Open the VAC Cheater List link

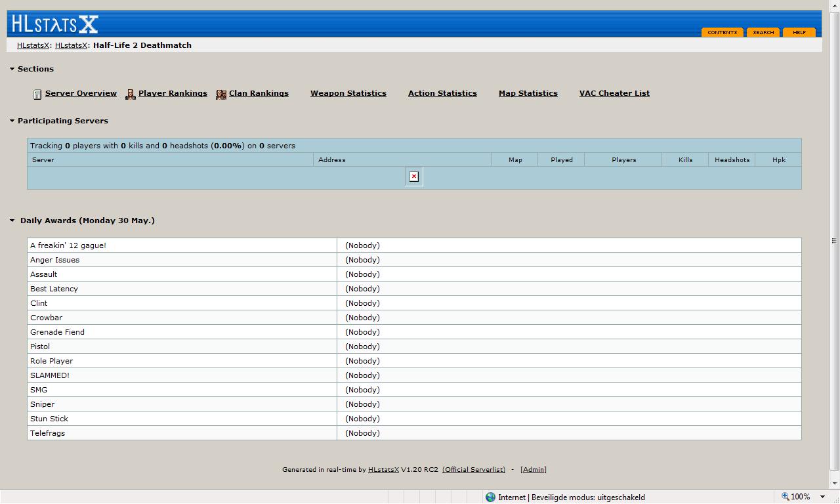tap(614, 93)
